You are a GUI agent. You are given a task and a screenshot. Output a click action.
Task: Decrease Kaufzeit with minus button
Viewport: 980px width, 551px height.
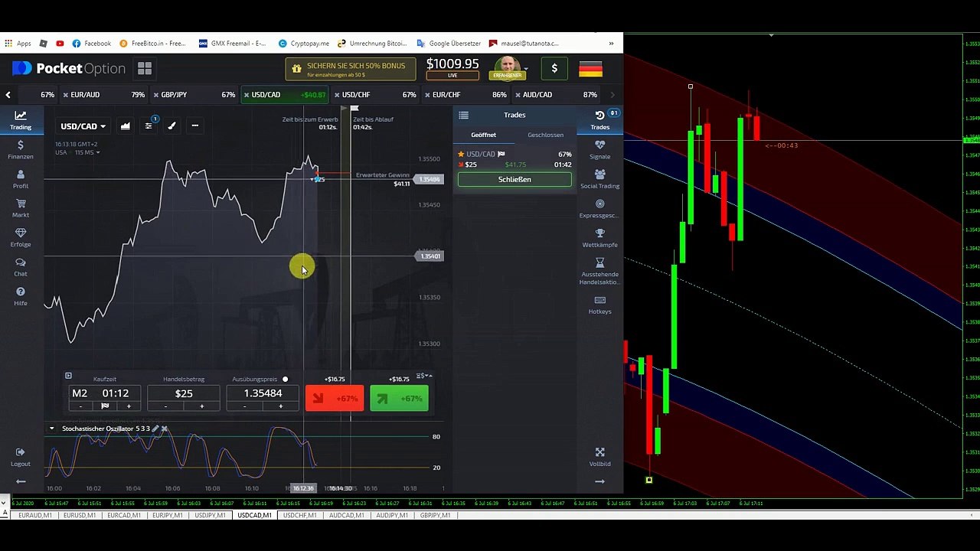[x=80, y=406]
